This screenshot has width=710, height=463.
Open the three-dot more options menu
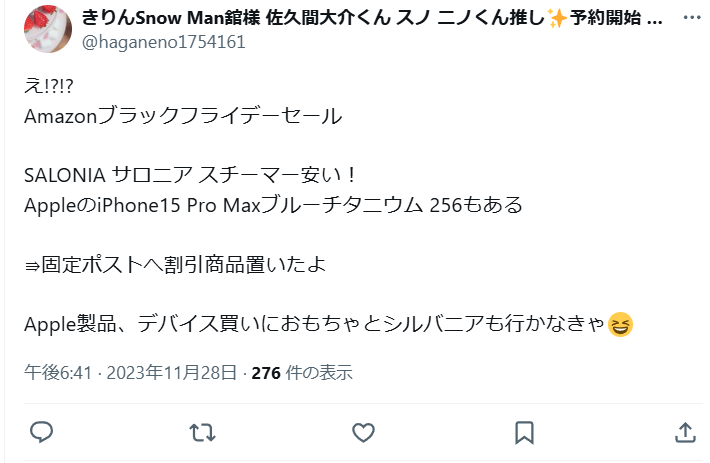tap(692, 18)
